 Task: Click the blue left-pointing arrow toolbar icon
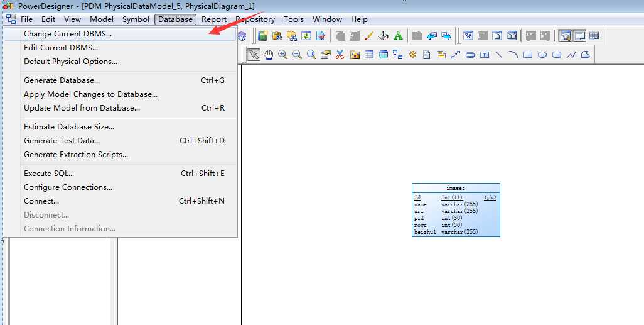432,36
